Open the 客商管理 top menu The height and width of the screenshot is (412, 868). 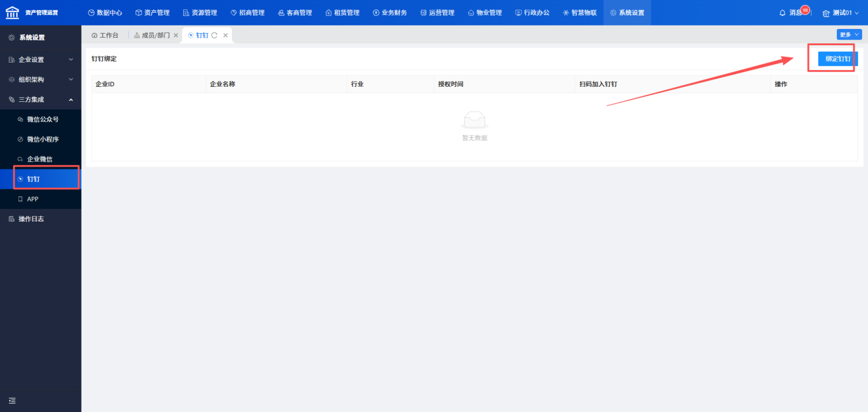point(295,12)
